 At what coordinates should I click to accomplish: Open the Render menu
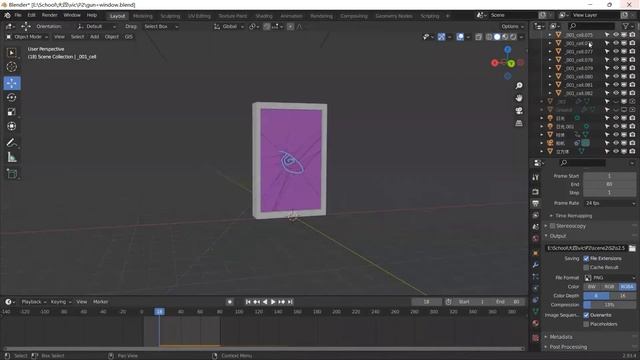point(49,15)
